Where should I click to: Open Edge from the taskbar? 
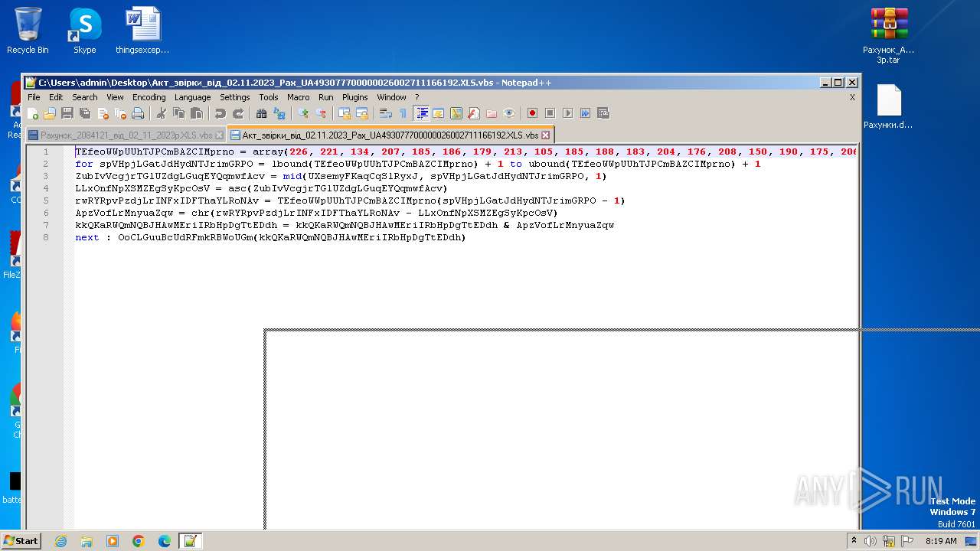point(165,541)
